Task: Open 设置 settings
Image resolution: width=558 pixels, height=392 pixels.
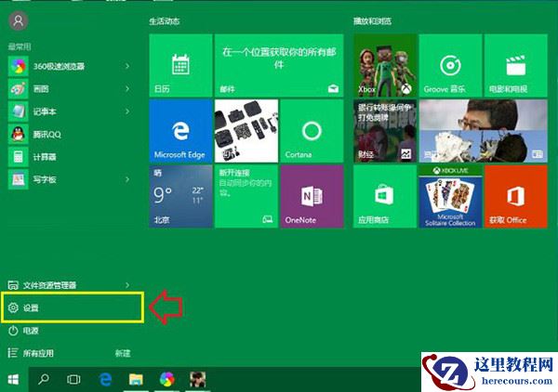Action: 73,307
